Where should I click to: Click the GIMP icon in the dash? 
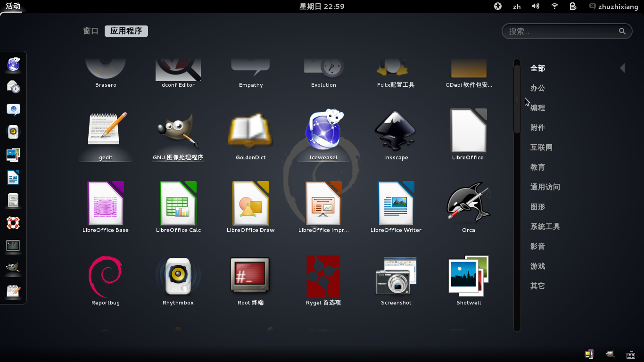point(13,268)
